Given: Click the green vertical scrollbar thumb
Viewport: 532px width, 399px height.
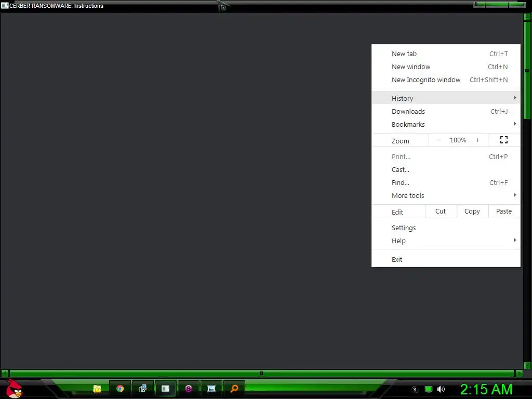Looking at the screenshot, I should (527, 70).
